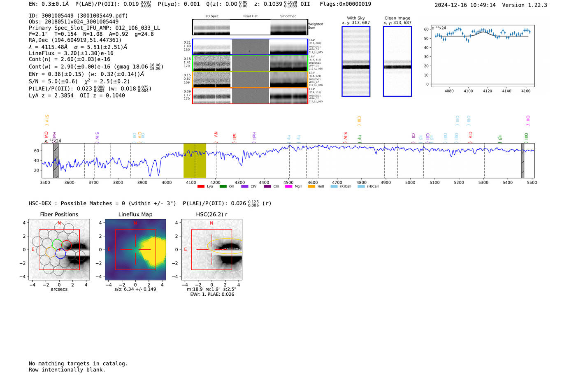Select the green-bordered fiber spectrum row
The height and width of the screenshot is (392, 576).
click(250, 63)
